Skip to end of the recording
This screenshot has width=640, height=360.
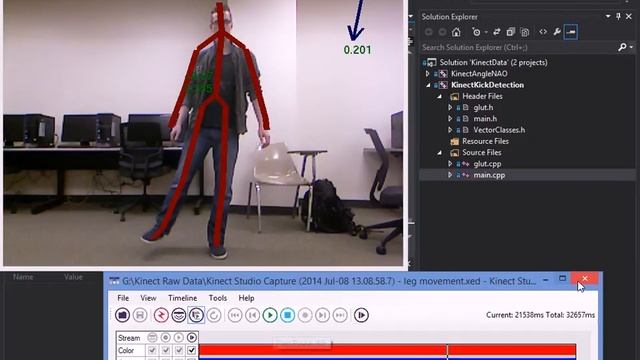coord(340,315)
